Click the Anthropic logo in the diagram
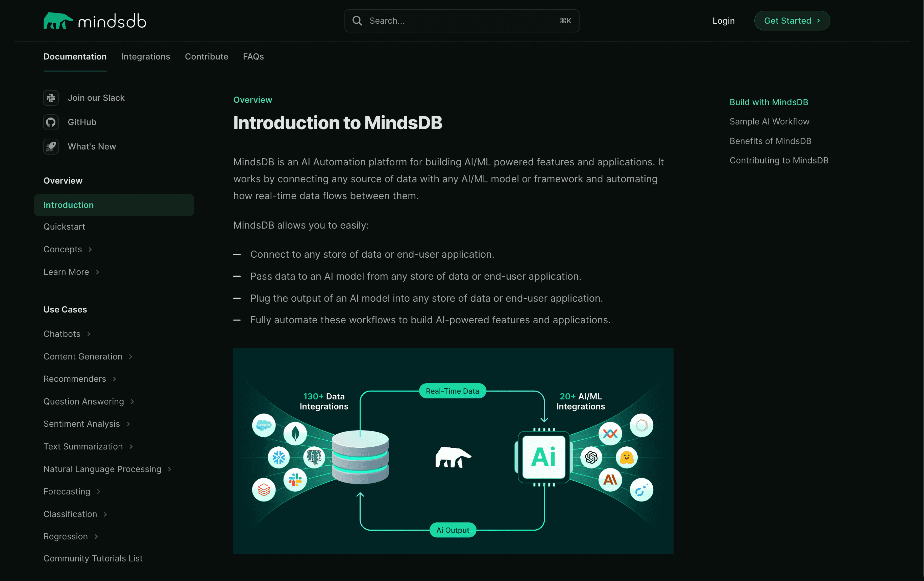 point(610,480)
